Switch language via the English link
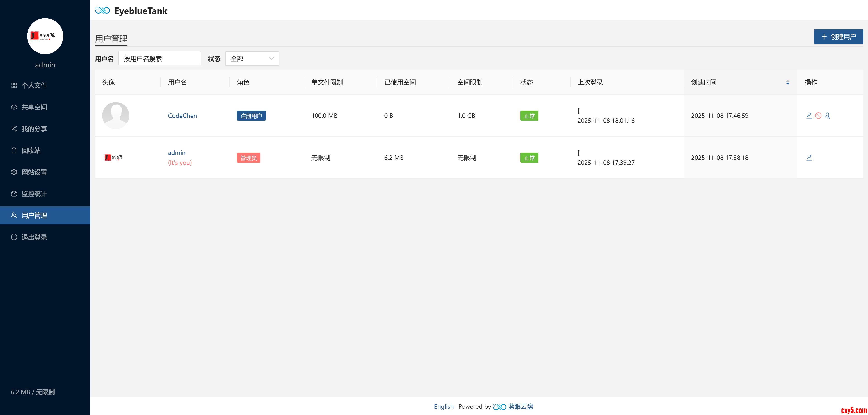Viewport: 868px width, 415px height. (443, 406)
